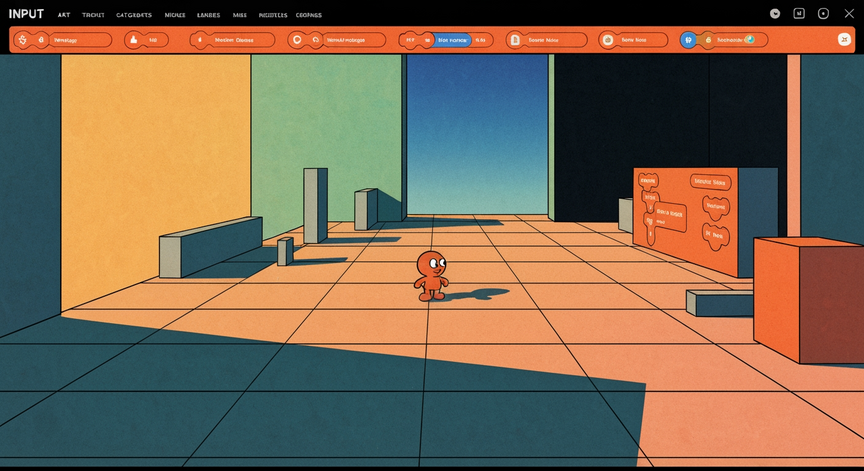Image resolution: width=864 pixels, height=471 pixels.
Task: Click the white square icon ending the orange toolbar
Action: [844, 39]
